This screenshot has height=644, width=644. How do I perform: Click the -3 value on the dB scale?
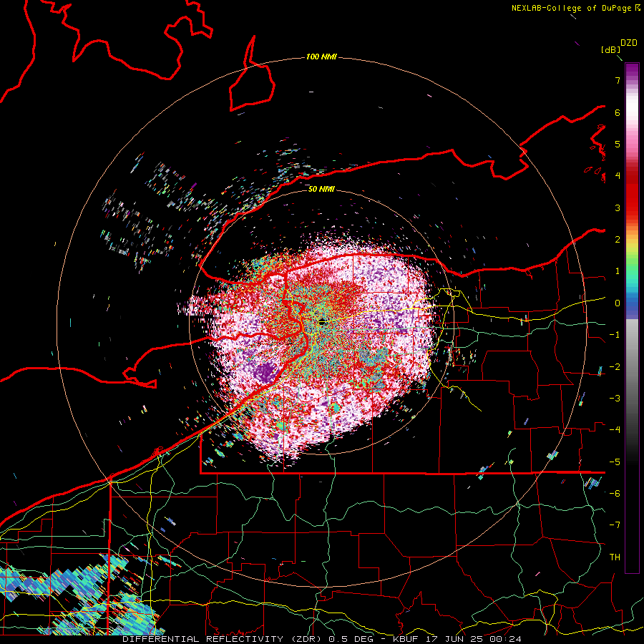(x=615, y=398)
